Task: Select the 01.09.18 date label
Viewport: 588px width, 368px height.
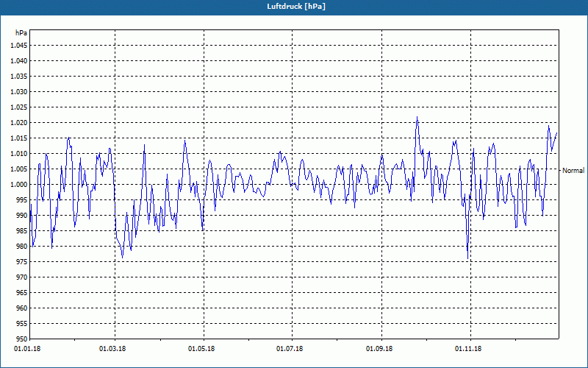Action: click(379, 349)
